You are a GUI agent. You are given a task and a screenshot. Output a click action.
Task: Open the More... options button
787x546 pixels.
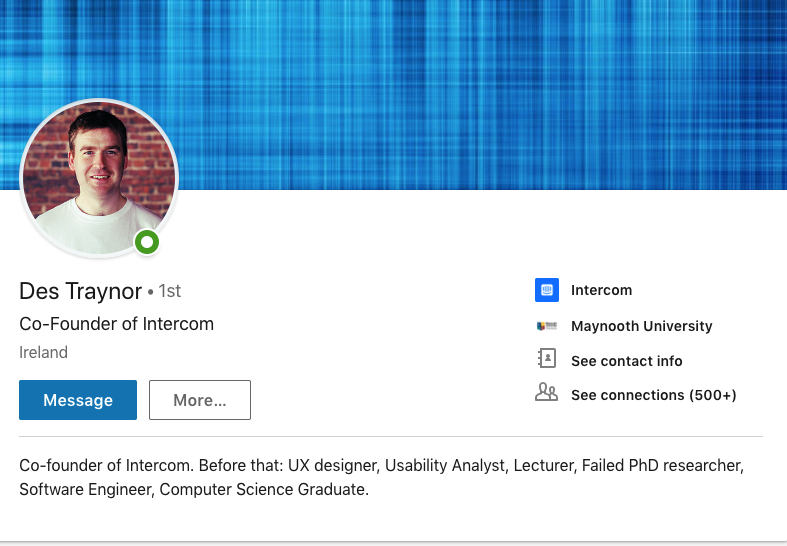click(x=200, y=400)
